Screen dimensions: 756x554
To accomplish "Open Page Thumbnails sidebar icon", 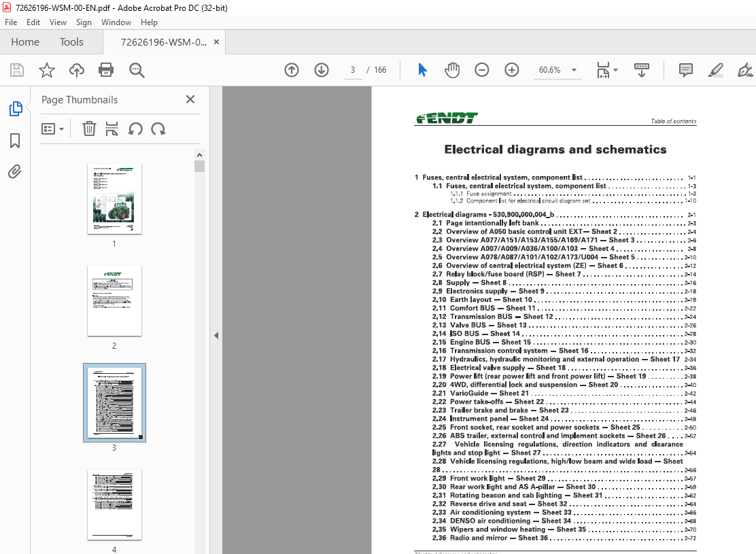I will 16,109.
